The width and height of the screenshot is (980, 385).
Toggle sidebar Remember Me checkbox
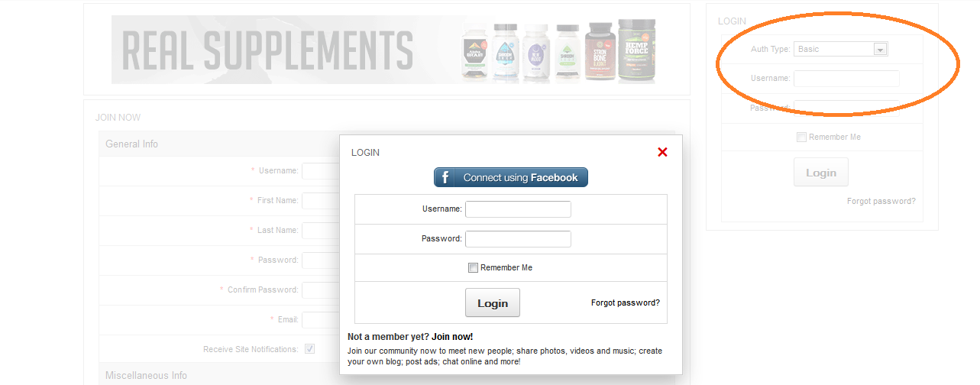801,137
